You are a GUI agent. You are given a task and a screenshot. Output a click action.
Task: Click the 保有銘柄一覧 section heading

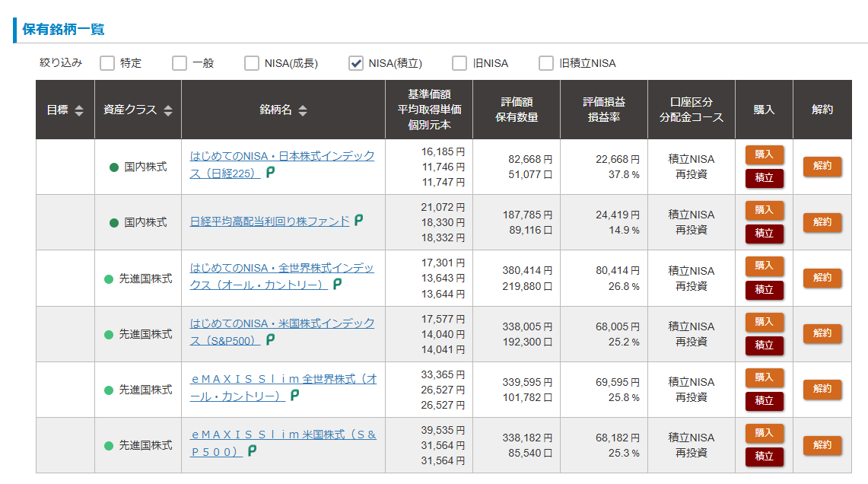click(x=63, y=30)
